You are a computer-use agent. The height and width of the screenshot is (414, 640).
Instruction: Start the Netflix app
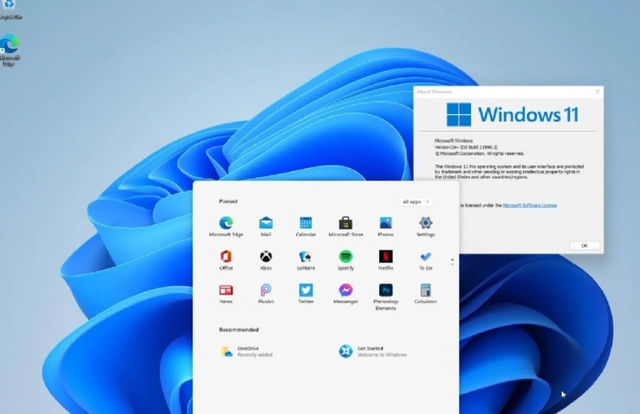point(385,258)
